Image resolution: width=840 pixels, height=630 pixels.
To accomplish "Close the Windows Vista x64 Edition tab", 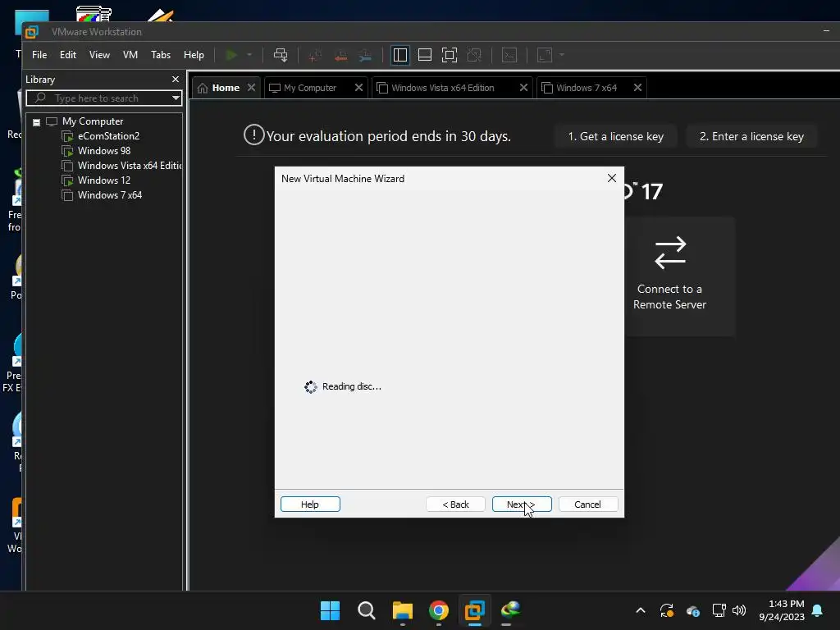I will coord(523,87).
